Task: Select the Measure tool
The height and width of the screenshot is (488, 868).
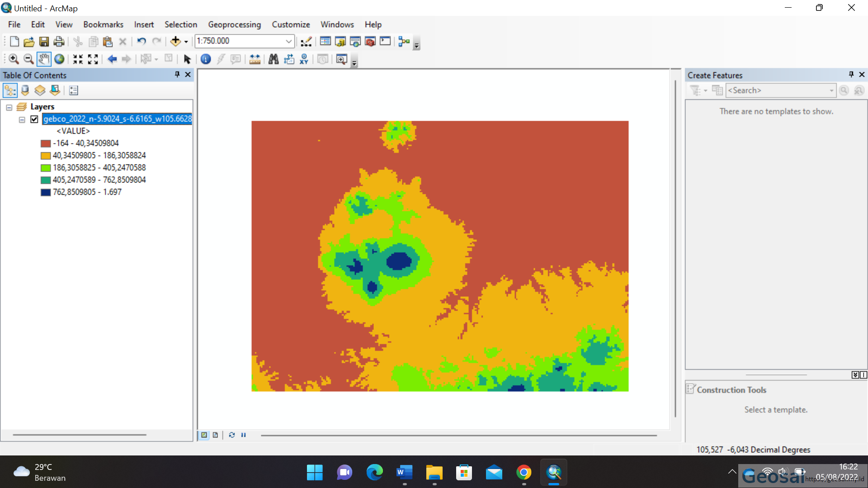Action: (x=255, y=59)
